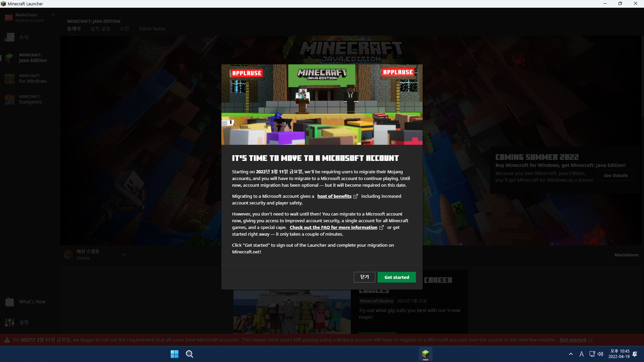Expand the 최신 스냅숏 version selector chevron
The width and height of the screenshot is (644, 362).
coord(124,255)
